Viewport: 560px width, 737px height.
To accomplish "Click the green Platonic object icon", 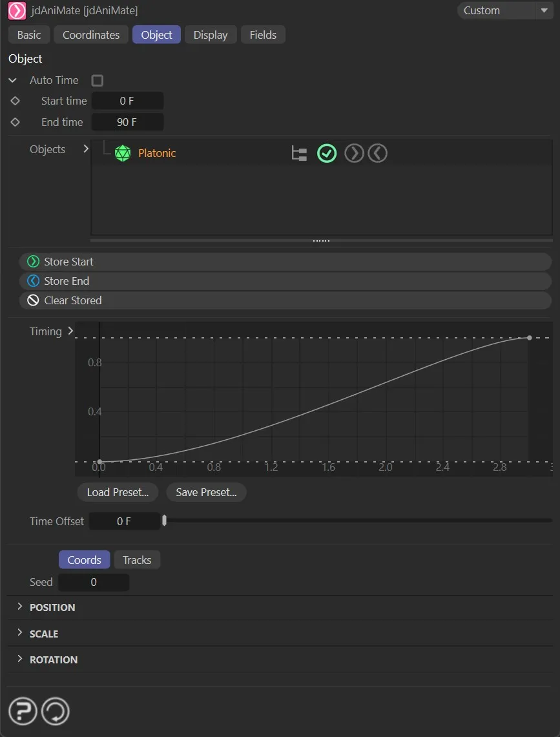I will tap(123, 153).
